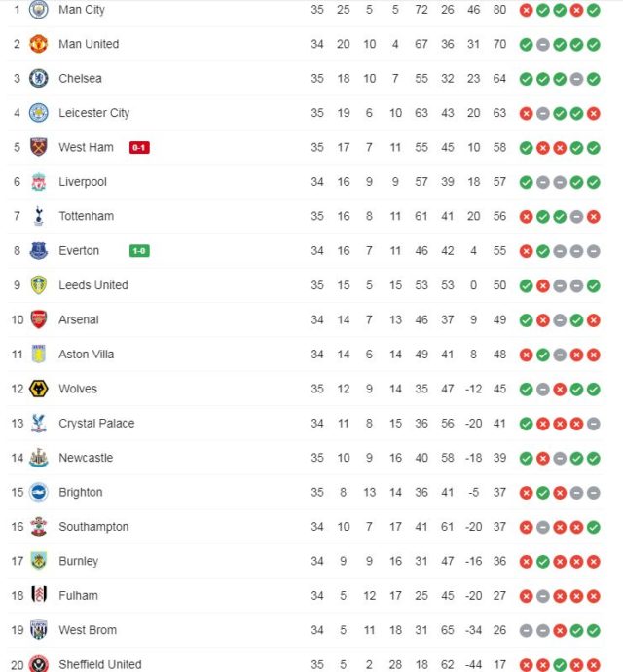
Task: Click the Liverpool club crest
Action: 38,182
